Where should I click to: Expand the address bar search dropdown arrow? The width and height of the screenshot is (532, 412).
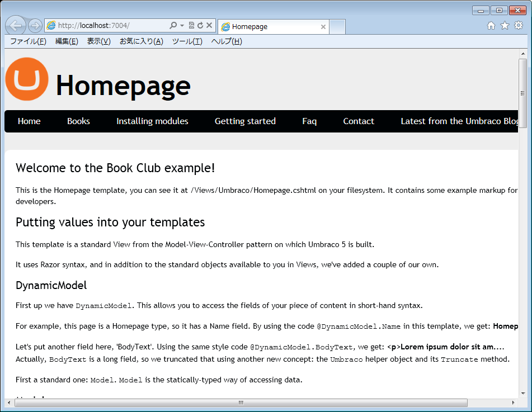(x=182, y=26)
